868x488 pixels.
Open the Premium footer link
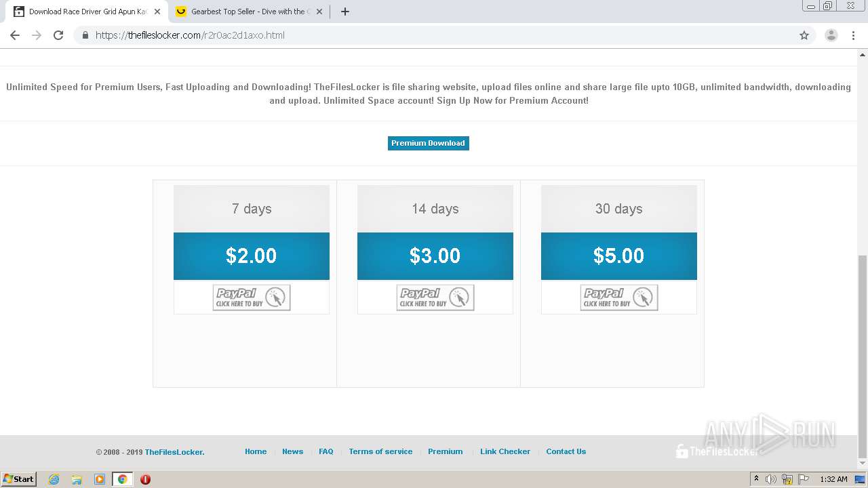pyautogui.click(x=446, y=451)
